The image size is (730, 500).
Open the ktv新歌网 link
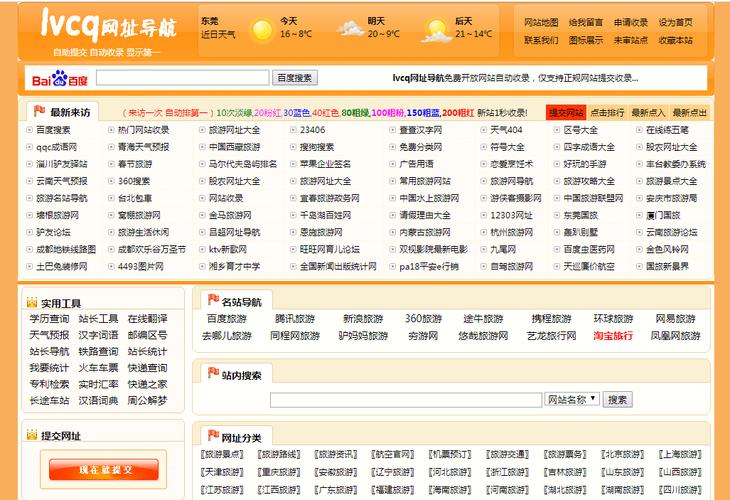[228, 250]
